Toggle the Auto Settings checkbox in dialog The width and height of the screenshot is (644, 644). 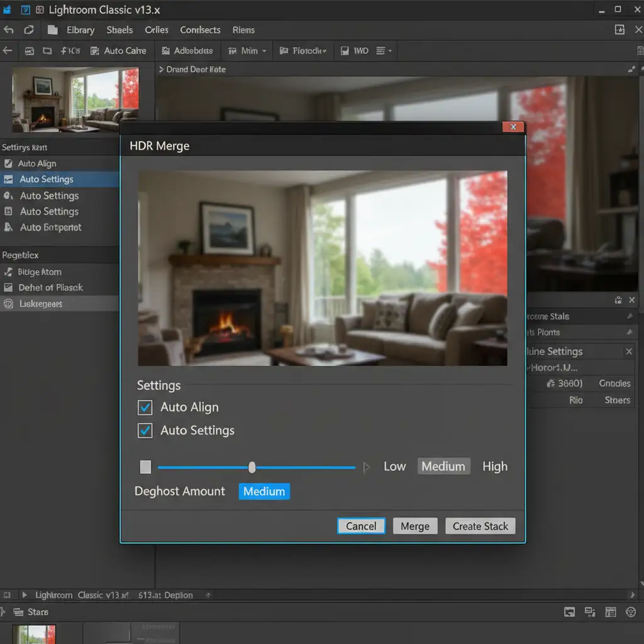145,431
